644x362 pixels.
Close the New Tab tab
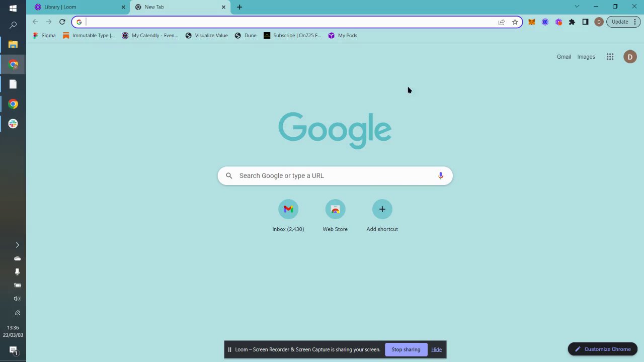223,7
